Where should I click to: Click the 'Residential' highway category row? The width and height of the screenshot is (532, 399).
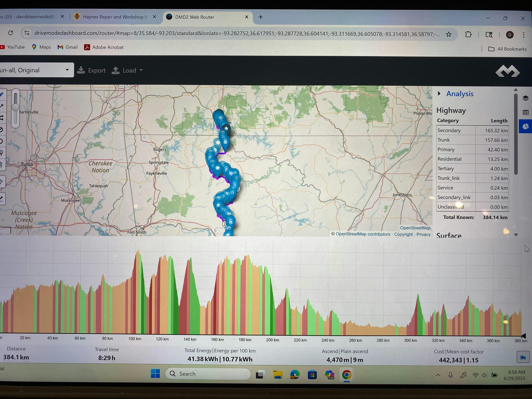(473, 159)
